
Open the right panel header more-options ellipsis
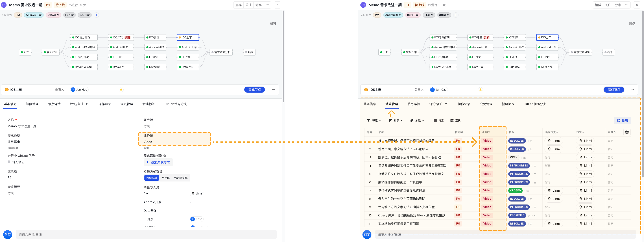click(627, 5)
